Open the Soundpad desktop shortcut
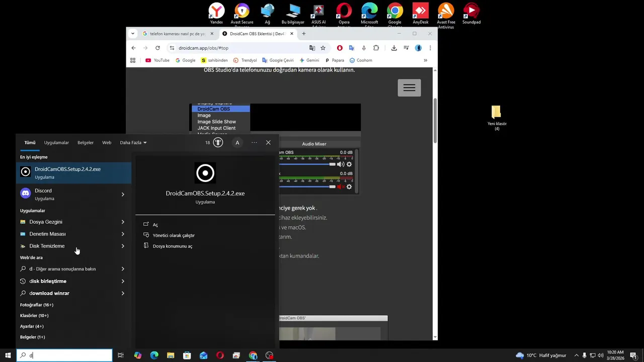Screen dimensions: 644x362 pyautogui.click(x=471, y=14)
